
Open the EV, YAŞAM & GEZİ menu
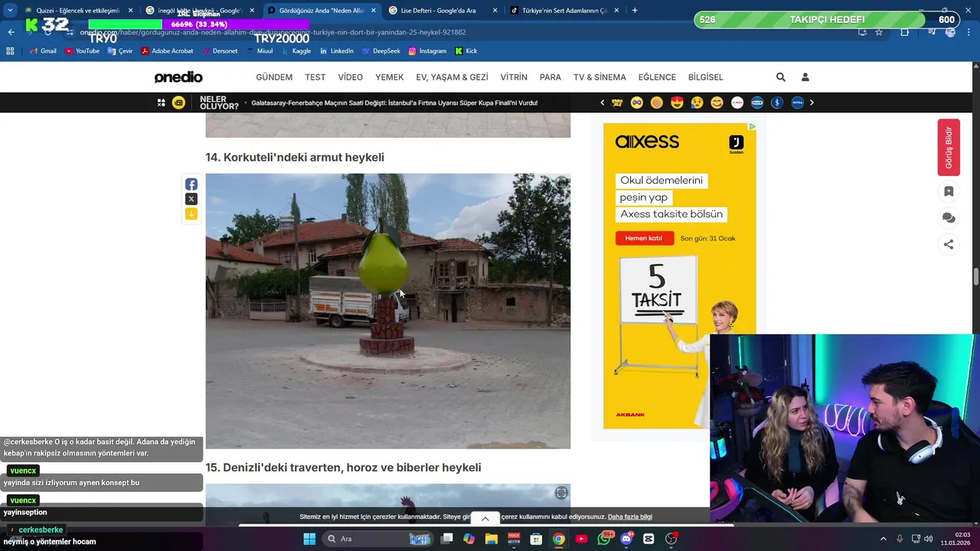(452, 77)
